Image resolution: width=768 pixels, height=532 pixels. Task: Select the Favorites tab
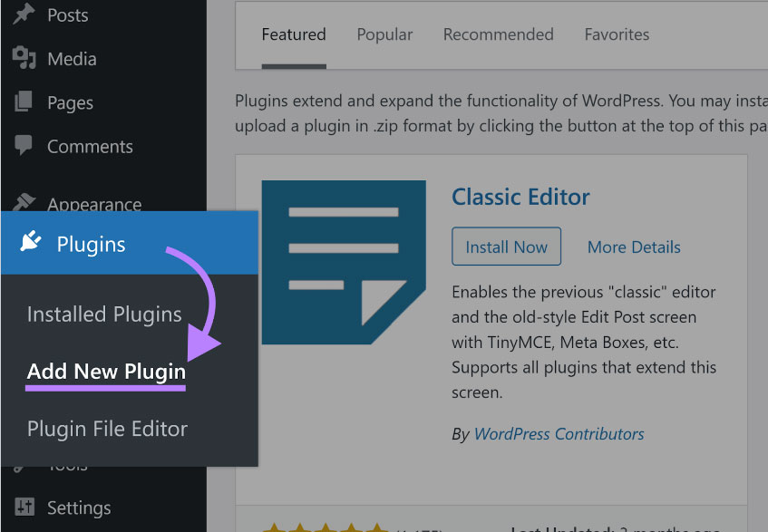tap(617, 34)
